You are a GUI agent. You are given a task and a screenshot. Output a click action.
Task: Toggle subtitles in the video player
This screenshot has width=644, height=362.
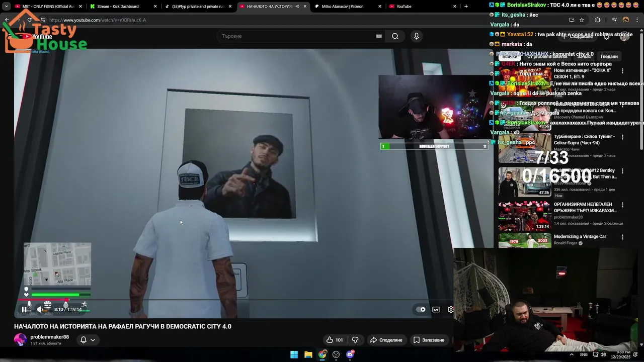[436, 310]
